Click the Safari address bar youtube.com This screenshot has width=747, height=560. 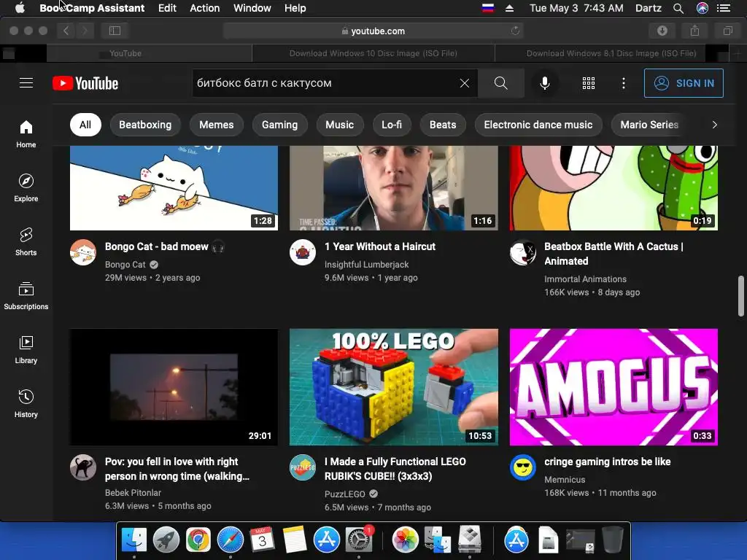pos(373,31)
